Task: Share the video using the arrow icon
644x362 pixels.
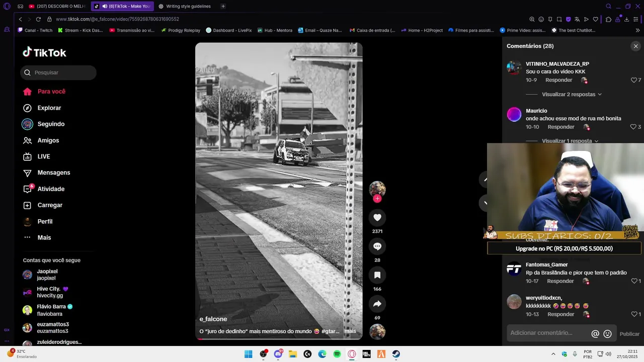Action: (377, 304)
